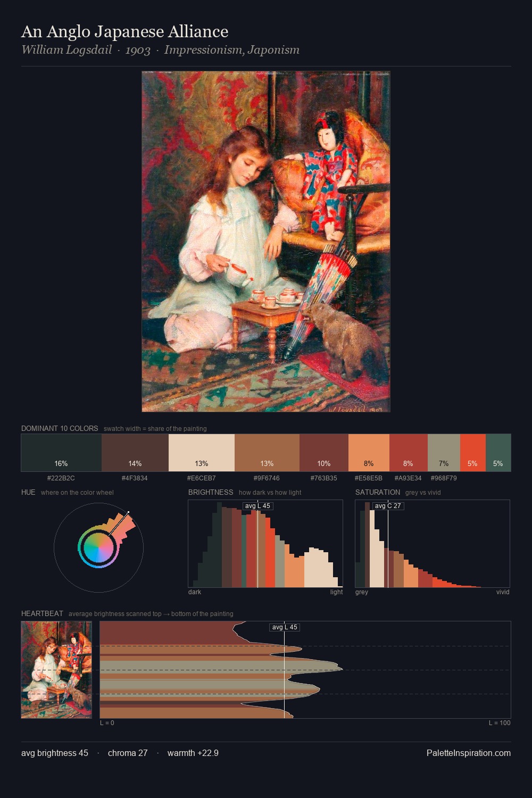Click the hex label #222B2C
The width and height of the screenshot is (532, 798).
pyautogui.click(x=61, y=478)
